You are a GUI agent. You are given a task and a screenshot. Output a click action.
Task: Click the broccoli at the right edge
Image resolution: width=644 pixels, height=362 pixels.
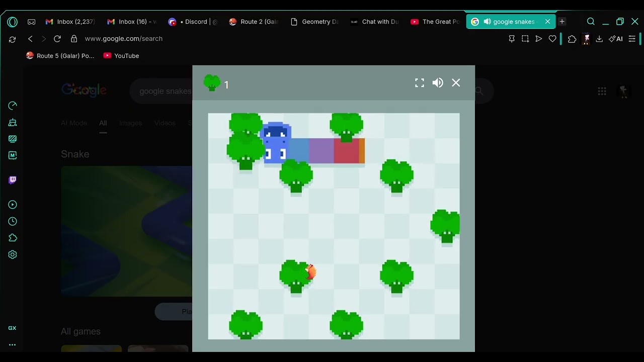(x=445, y=226)
